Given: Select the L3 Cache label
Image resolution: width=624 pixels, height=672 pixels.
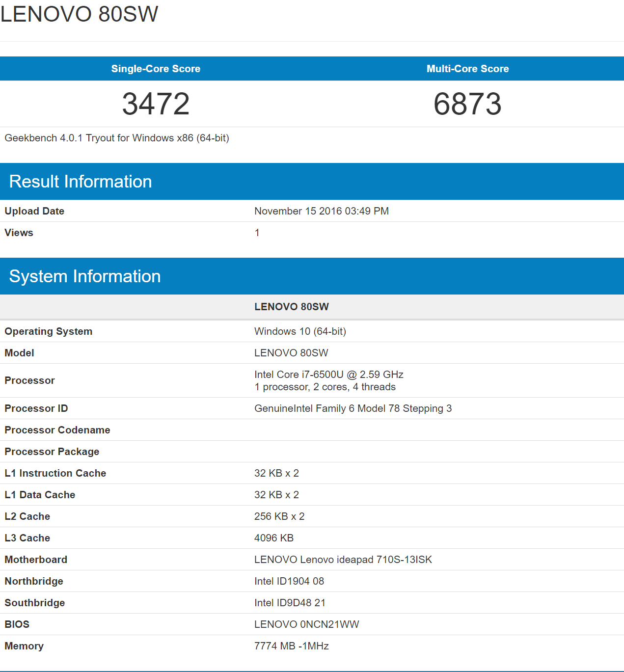Looking at the screenshot, I should tap(27, 538).
